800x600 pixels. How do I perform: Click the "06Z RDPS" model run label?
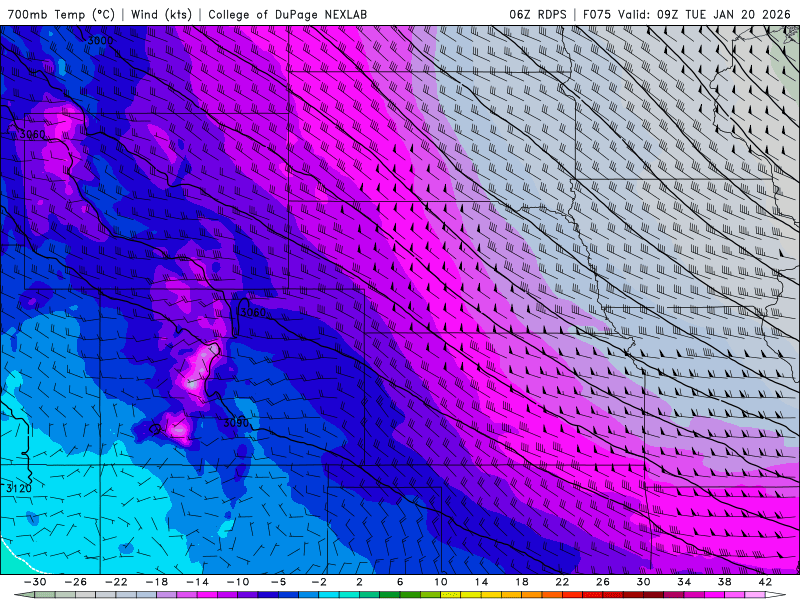tap(538, 14)
